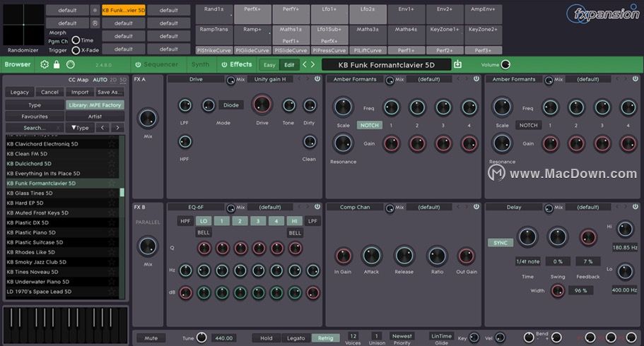Select the X-Fade radio option
This screenshot has height=346, width=644.
(x=76, y=50)
